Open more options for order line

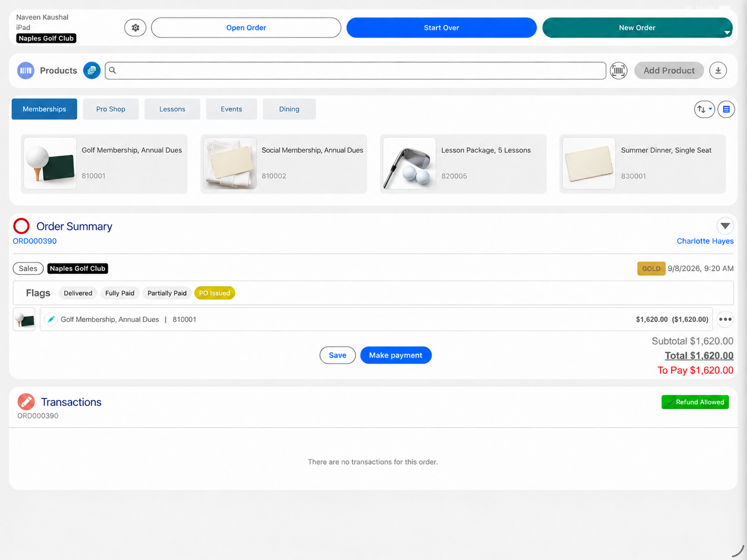click(725, 319)
